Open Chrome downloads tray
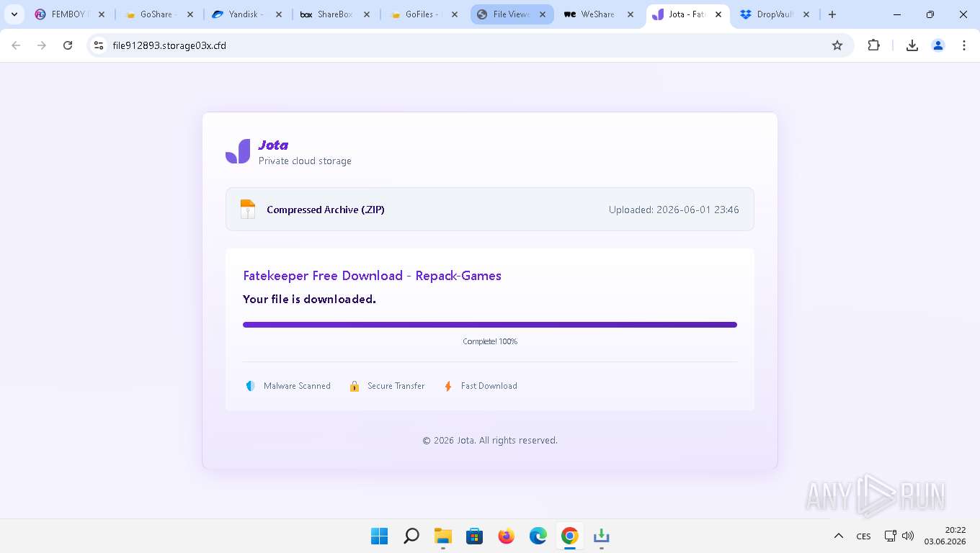 pos(912,45)
